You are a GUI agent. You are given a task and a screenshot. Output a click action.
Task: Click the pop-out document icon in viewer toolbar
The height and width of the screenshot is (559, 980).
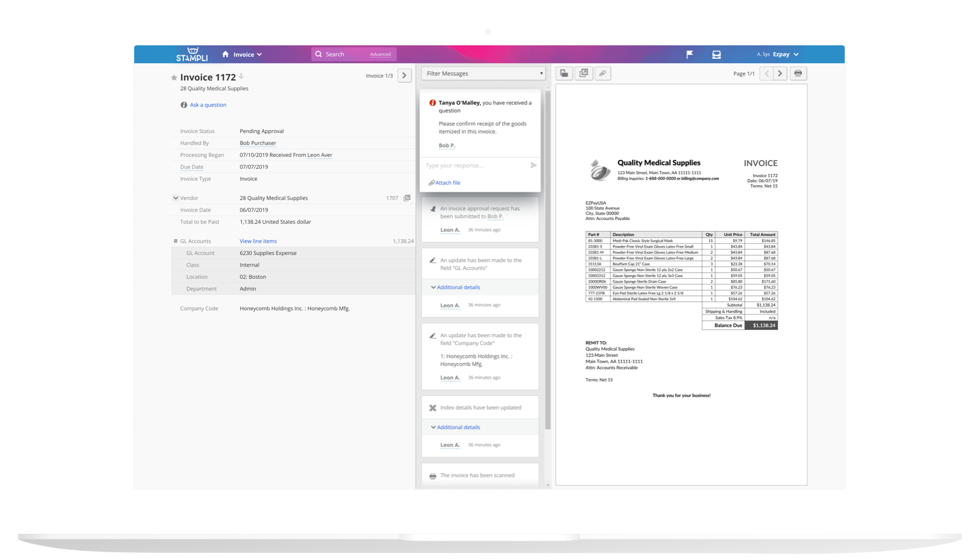[583, 74]
